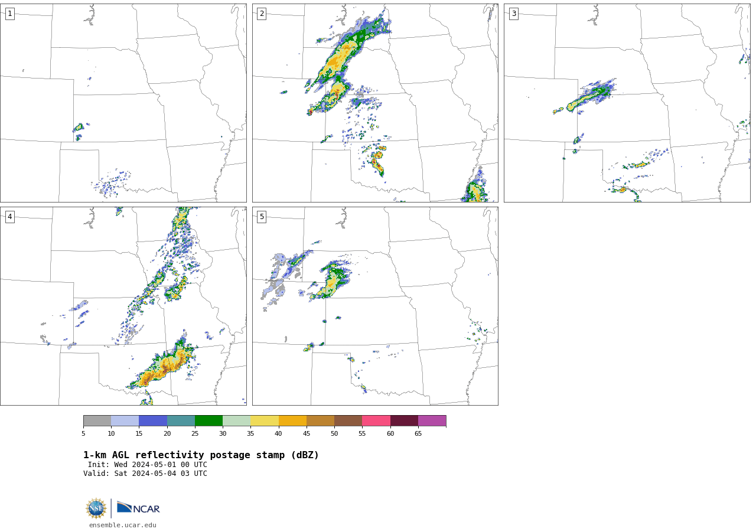756x532 pixels.
Task: Open ensemble member 4 reflectivity map
Action: (x=123, y=306)
